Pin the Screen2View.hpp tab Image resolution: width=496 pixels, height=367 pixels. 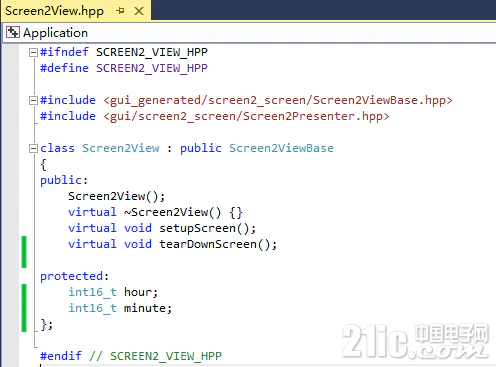[x=121, y=11]
